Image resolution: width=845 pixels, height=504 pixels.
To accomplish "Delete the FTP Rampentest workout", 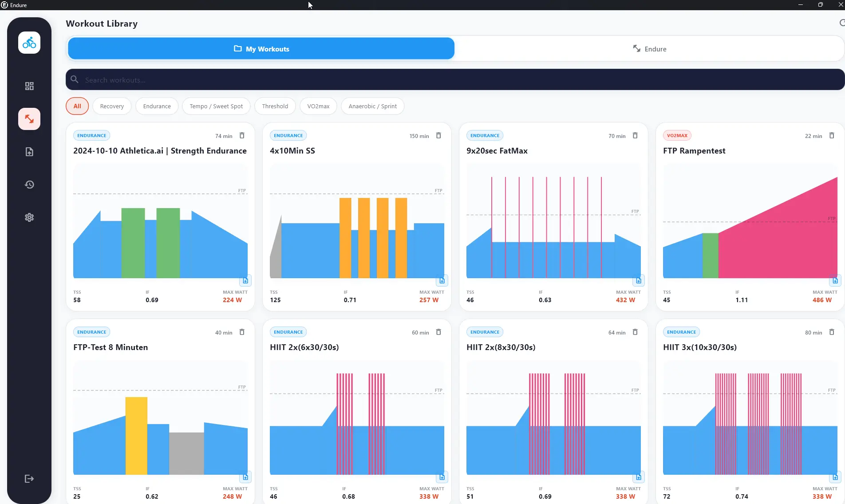I will (x=832, y=136).
